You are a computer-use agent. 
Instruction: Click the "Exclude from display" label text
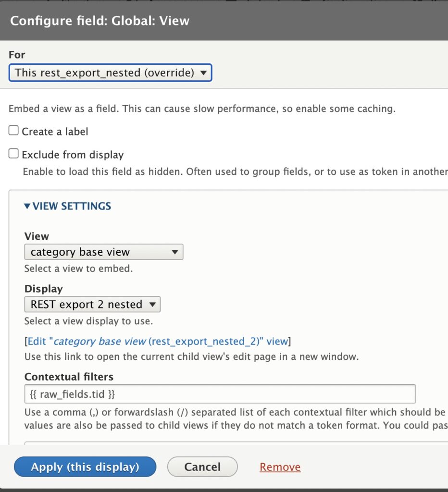(73, 155)
